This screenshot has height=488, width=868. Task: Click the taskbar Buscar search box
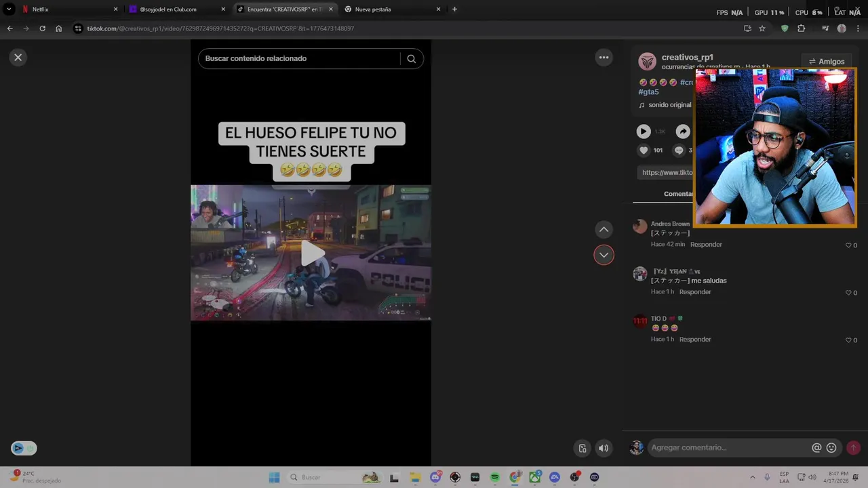tap(336, 477)
